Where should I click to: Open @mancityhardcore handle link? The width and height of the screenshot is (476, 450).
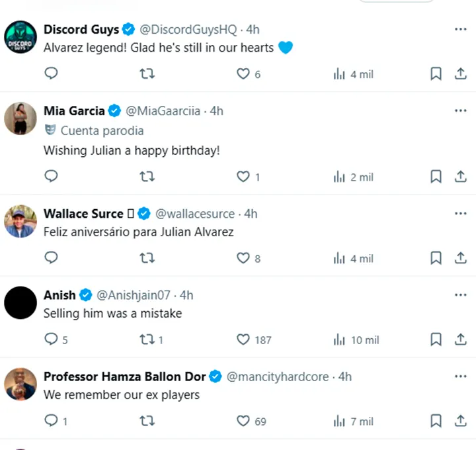click(x=278, y=377)
